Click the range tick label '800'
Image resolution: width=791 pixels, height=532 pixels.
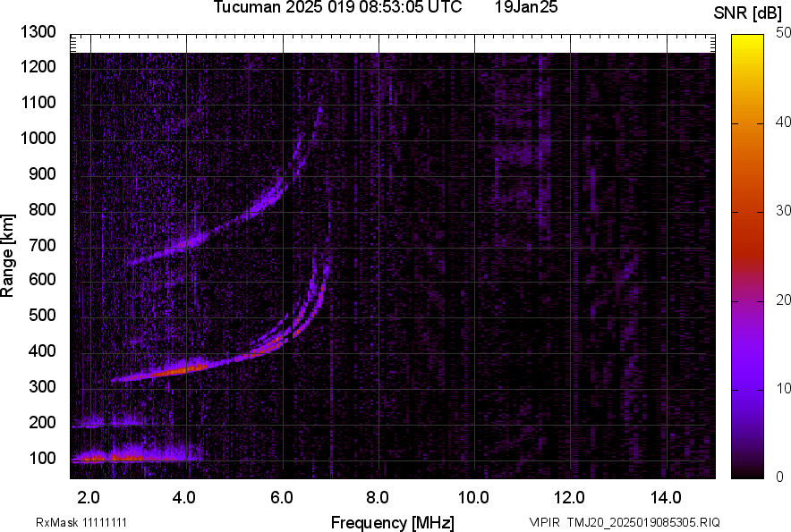click(x=42, y=209)
